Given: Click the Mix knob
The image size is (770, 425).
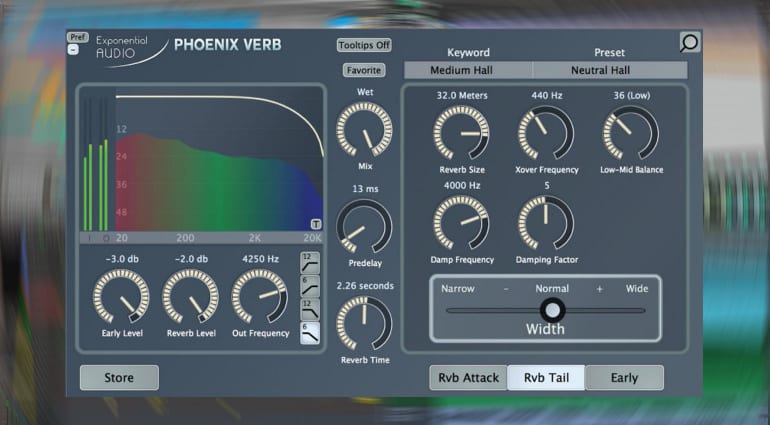Looking at the screenshot, I should tap(364, 130).
